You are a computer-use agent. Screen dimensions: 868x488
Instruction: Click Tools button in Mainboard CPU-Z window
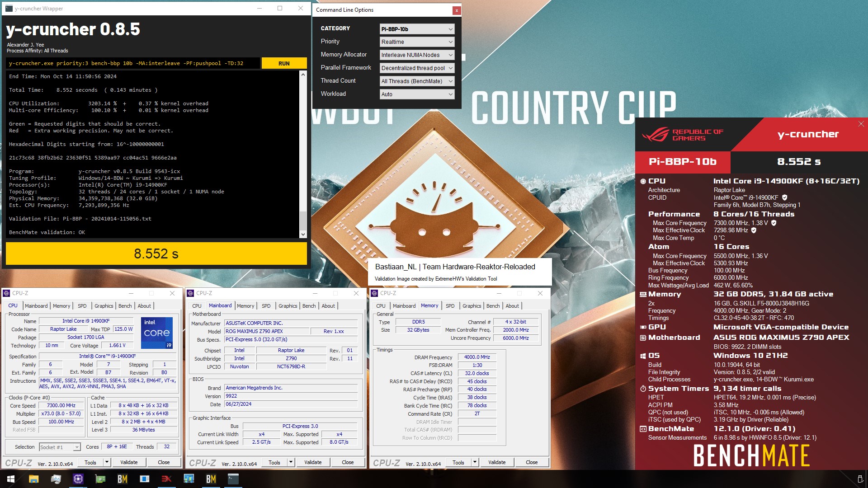pos(274,462)
